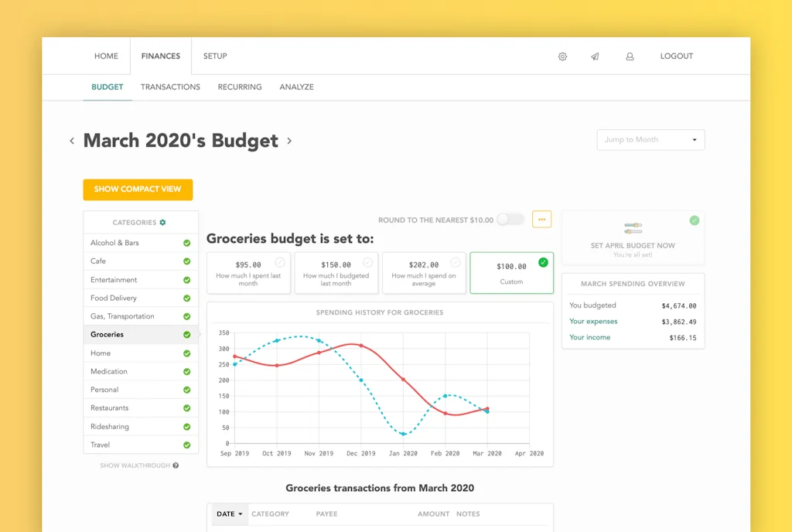792x532 pixels.
Task: Select the Travel category
Action: point(141,445)
